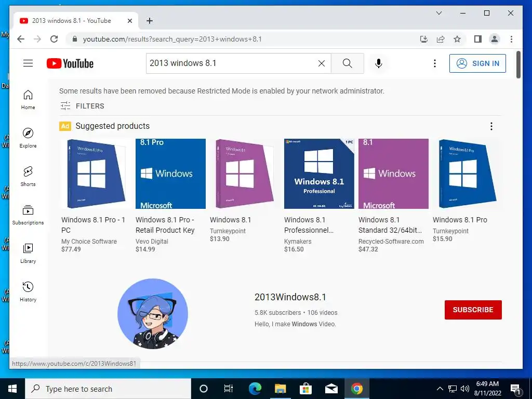Open the Microsoft Store taskbar icon
This screenshot has height=399, width=532.
(x=305, y=389)
